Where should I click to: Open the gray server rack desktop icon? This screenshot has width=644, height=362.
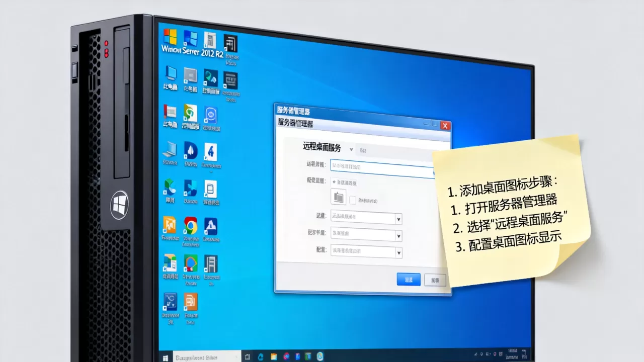point(211,263)
